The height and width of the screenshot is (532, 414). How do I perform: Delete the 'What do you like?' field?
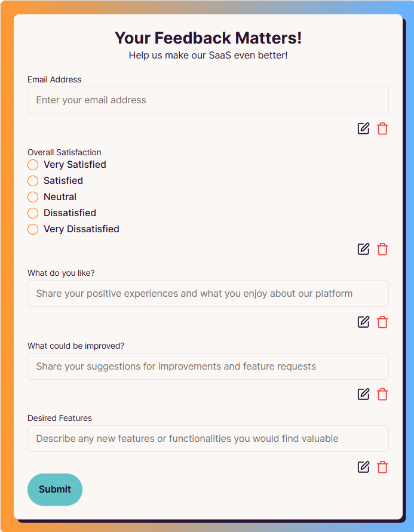382,322
